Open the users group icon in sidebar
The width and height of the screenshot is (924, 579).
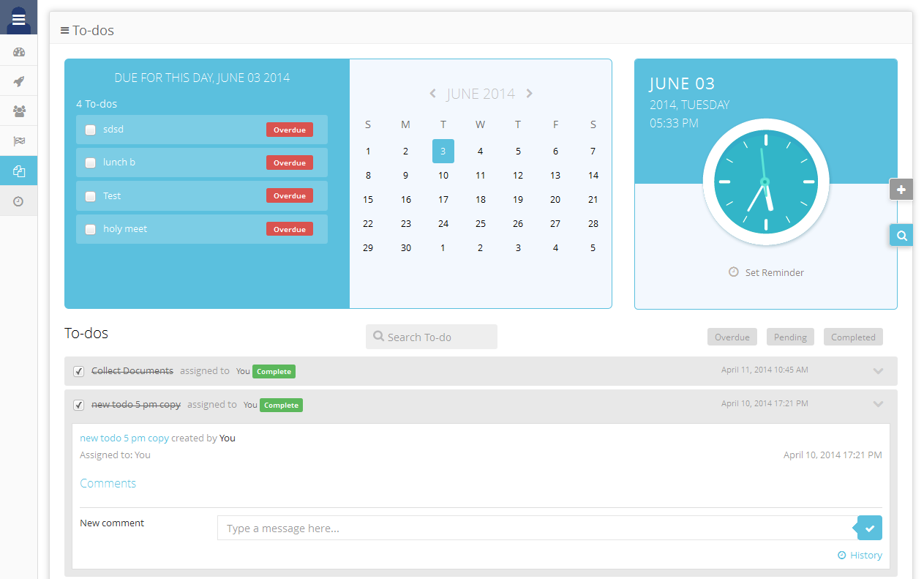tap(19, 111)
